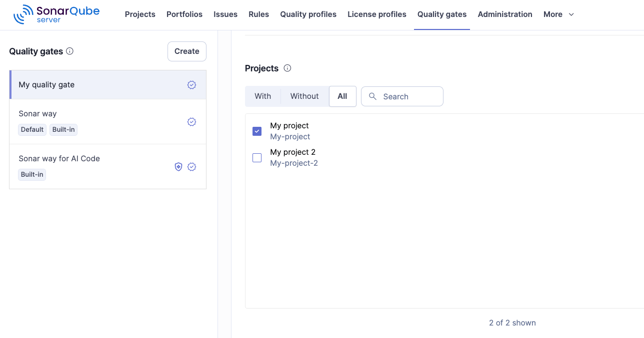This screenshot has width=644, height=338.
Task: Uncheck the My project checkbox
Action: tap(257, 131)
